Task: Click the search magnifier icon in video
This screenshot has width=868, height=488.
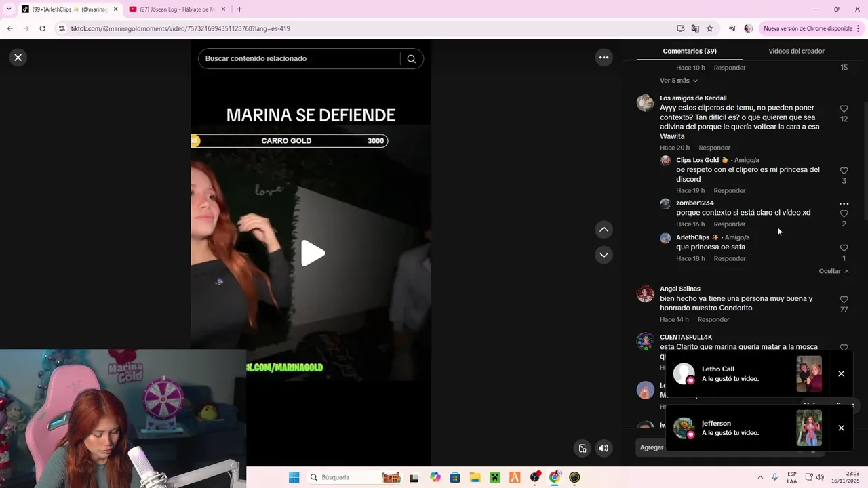Action: click(x=411, y=59)
